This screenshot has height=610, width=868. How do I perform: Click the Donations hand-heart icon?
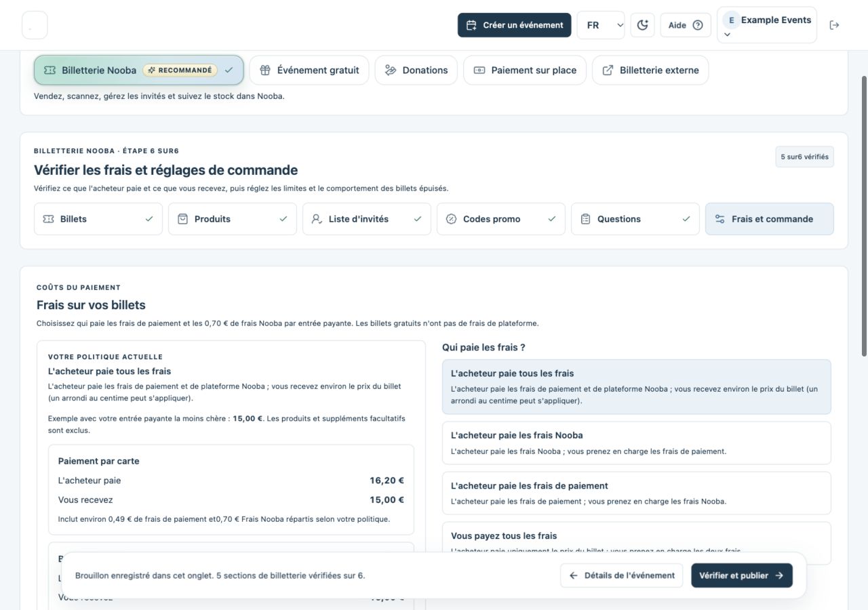pyautogui.click(x=391, y=70)
